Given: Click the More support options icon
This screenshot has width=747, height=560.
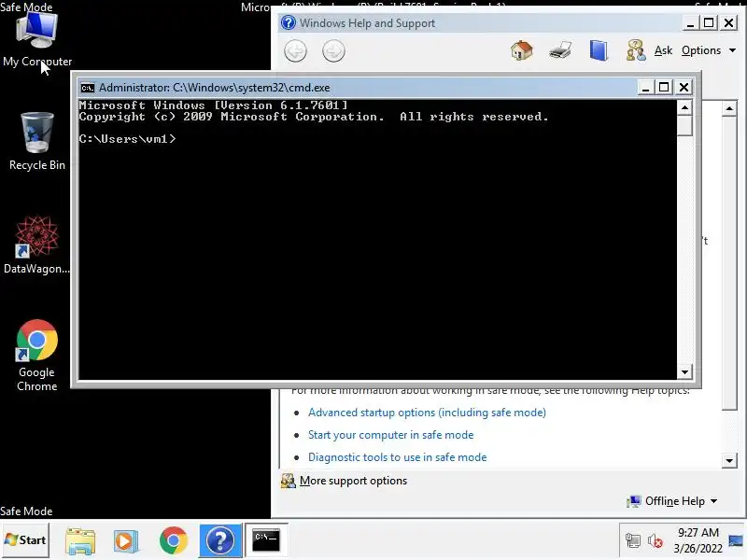Looking at the screenshot, I should point(288,481).
